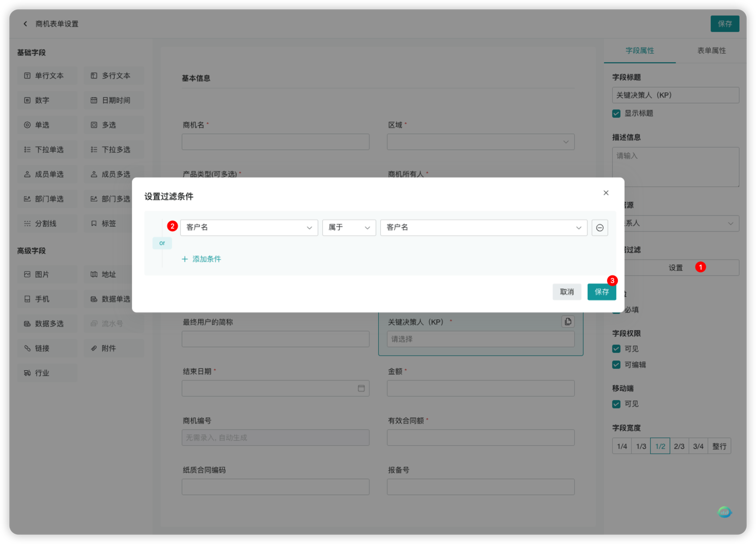
Task: Open the 属于 operator dropdown
Action: pyautogui.click(x=349, y=228)
